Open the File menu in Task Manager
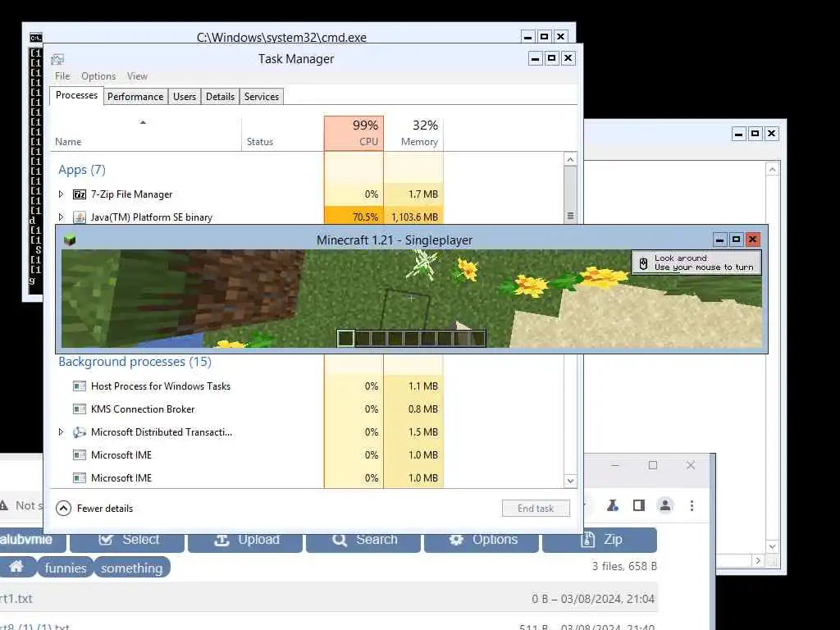840x630 pixels. click(x=62, y=76)
